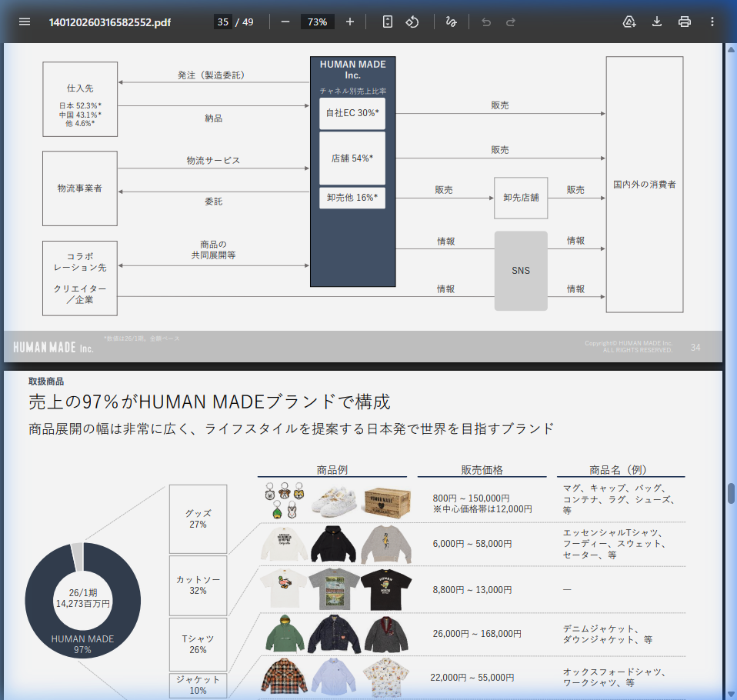Click the 取扱商品 section heading

[46, 382]
